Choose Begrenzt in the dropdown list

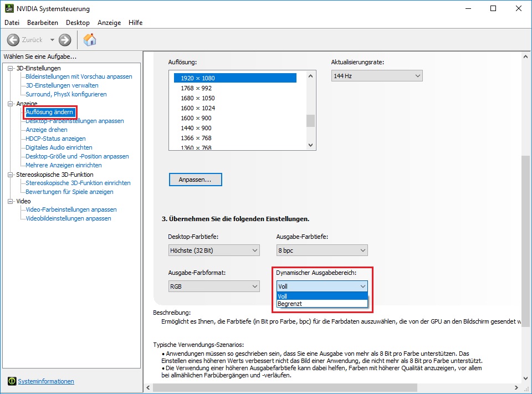coord(322,304)
